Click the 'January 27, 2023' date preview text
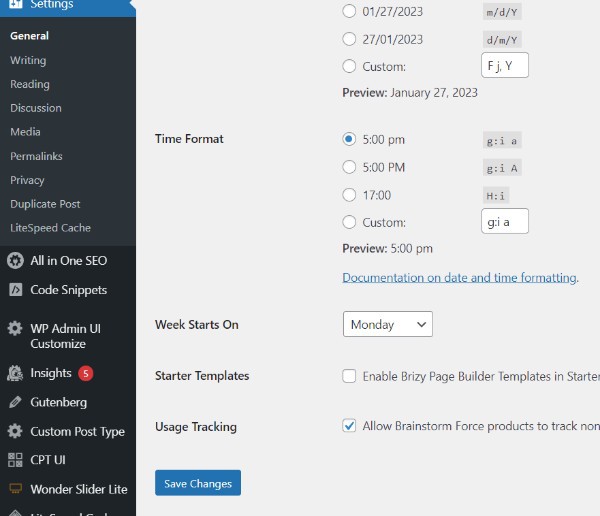Screen dimensions: 600x516 (434, 93)
